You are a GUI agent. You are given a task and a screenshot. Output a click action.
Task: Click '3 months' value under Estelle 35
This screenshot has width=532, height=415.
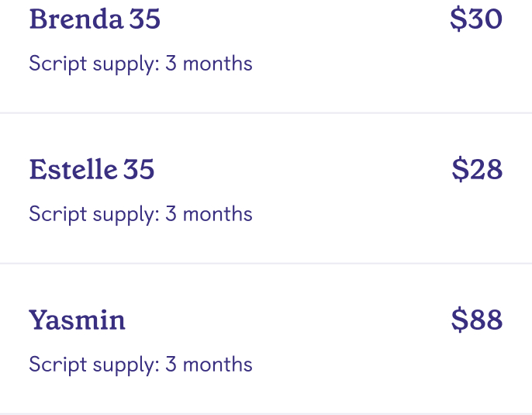(x=209, y=214)
